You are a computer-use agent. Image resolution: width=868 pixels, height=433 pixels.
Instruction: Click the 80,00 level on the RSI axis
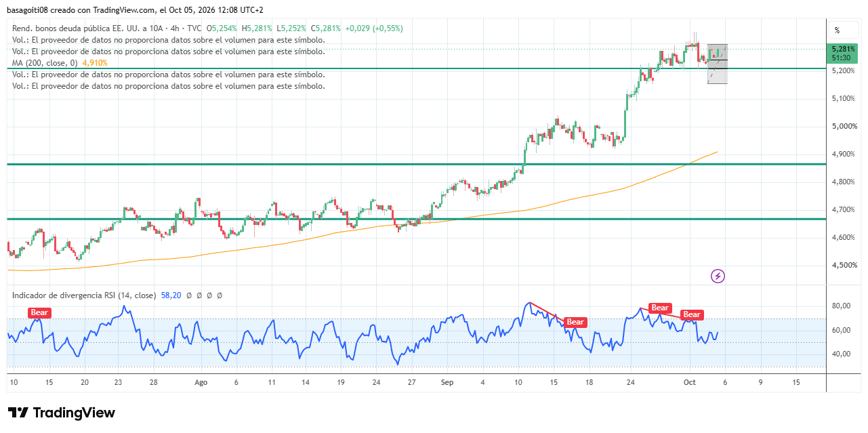pyautogui.click(x=842, y=306)
